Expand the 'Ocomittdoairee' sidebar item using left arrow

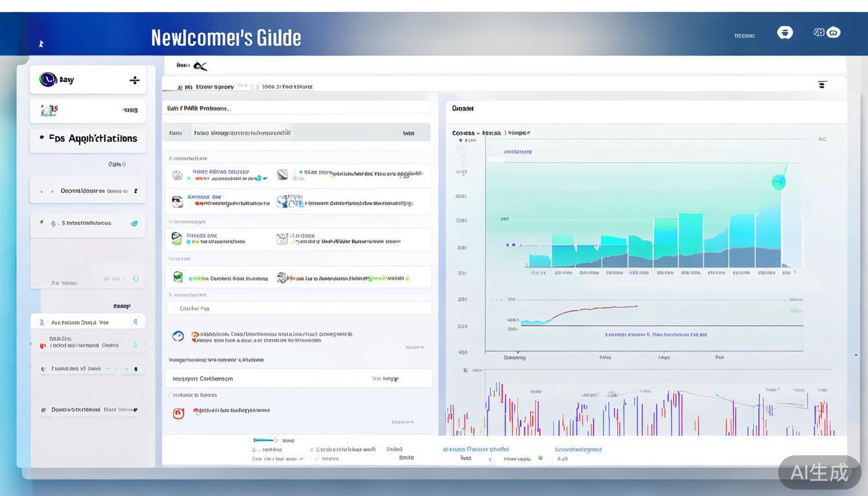[x=42, y=192]
